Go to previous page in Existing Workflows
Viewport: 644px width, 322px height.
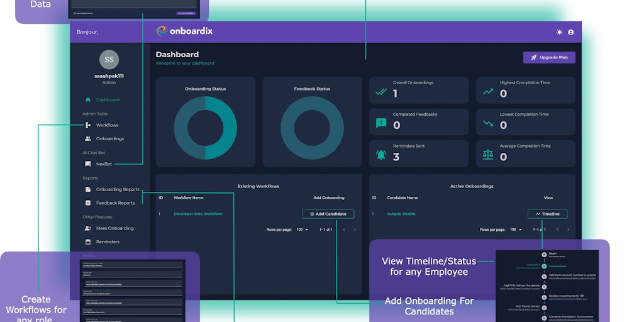click(344, 230)
